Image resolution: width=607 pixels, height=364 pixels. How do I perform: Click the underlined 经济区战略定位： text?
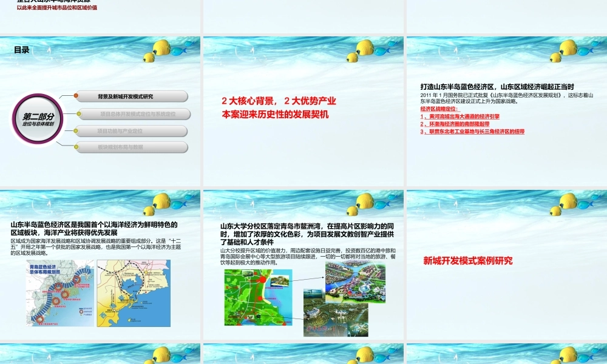[x=439, y=109]
